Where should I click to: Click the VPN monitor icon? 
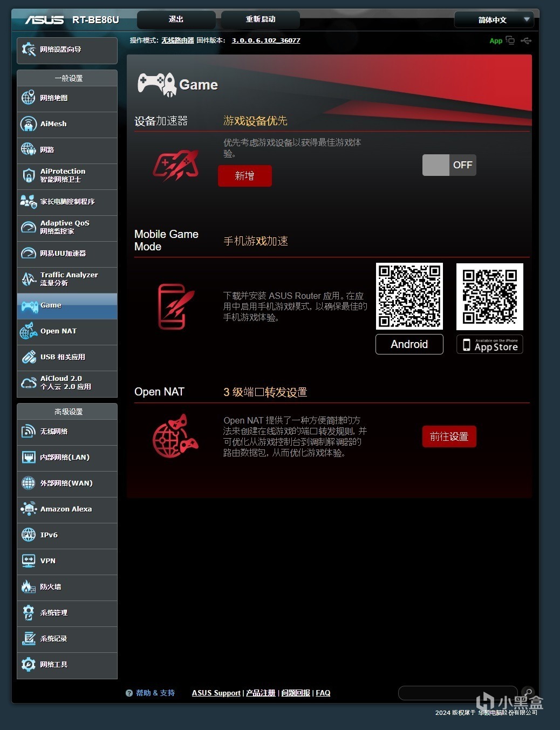[x=28, y=561]
